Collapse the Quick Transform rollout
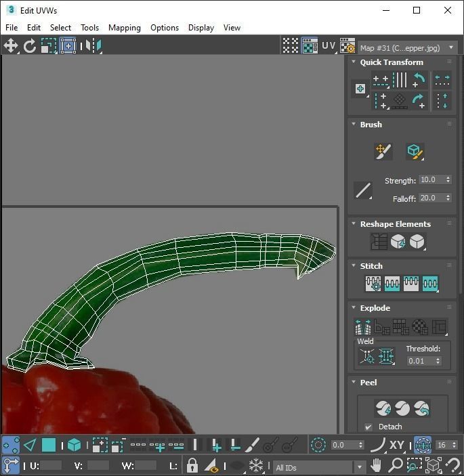This screenshot has height=476, width=464. (354, 62)
